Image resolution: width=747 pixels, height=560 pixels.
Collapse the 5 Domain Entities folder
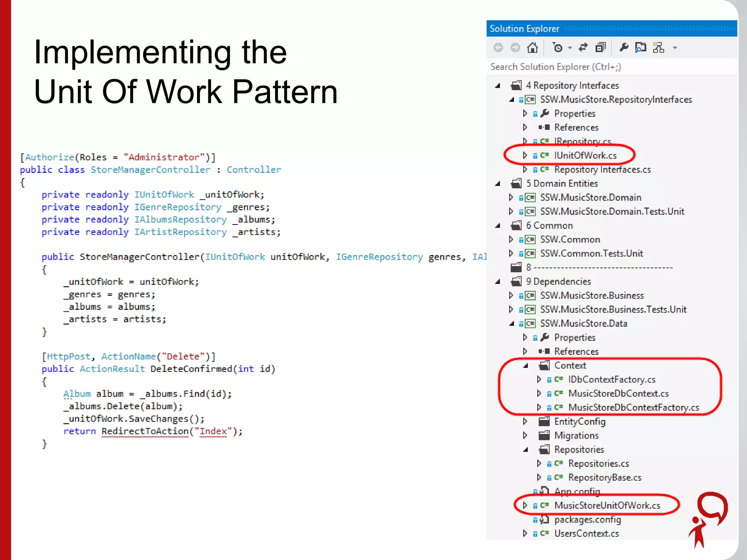pyautogui.click(x=498, y=184)
